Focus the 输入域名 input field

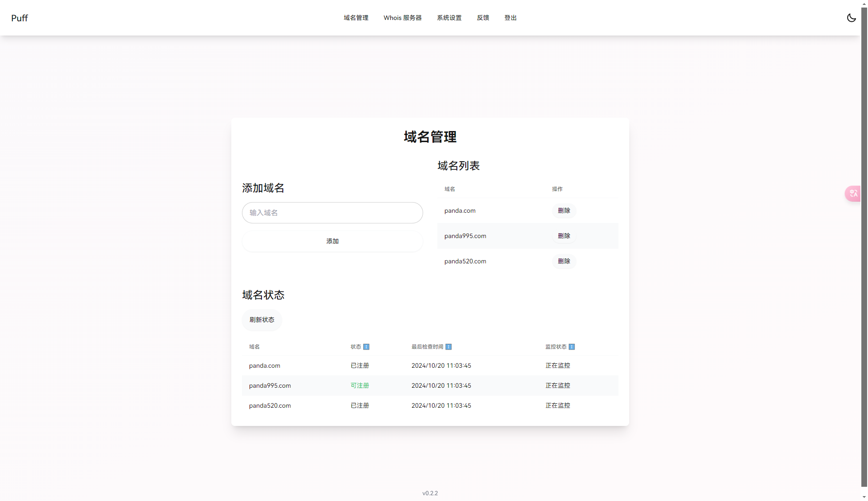(333, 213)
